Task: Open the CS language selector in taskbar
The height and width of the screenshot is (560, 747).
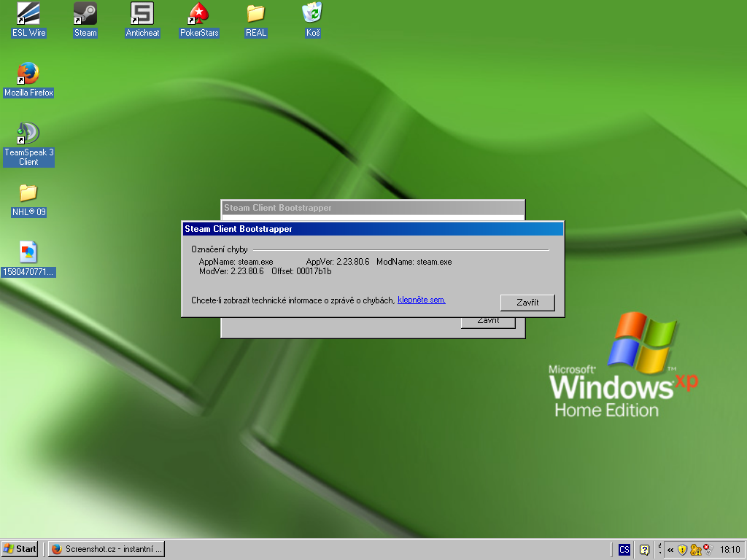Action: pyautogui.click(x=624, y=550)
